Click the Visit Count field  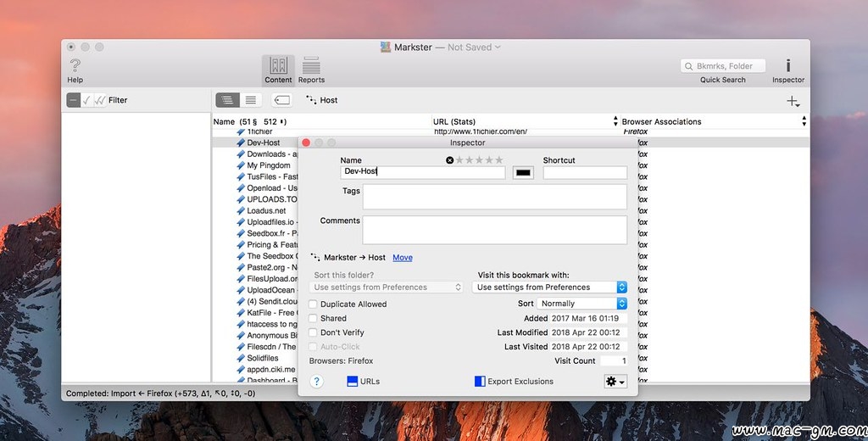614,360
